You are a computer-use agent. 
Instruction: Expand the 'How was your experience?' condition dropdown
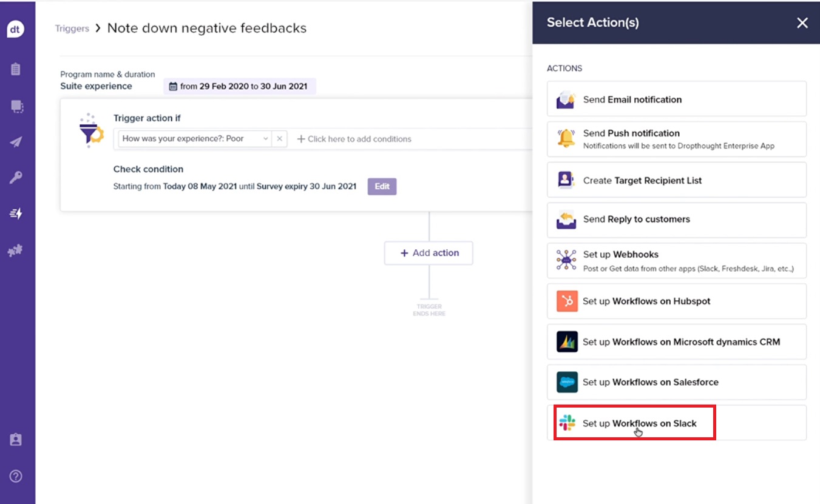click(265, 139)
